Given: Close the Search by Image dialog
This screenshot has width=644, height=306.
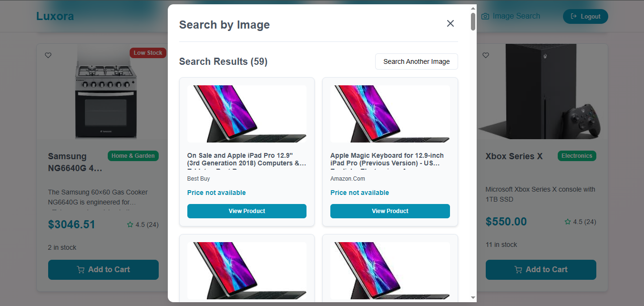Looking at the screenshot, I should [x=450, y=23].
